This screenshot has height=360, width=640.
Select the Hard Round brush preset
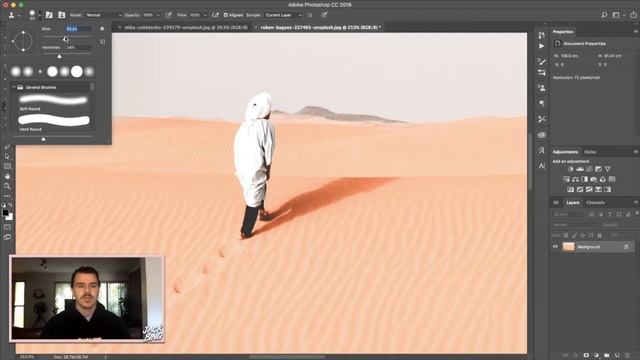(x=53, y=122)
